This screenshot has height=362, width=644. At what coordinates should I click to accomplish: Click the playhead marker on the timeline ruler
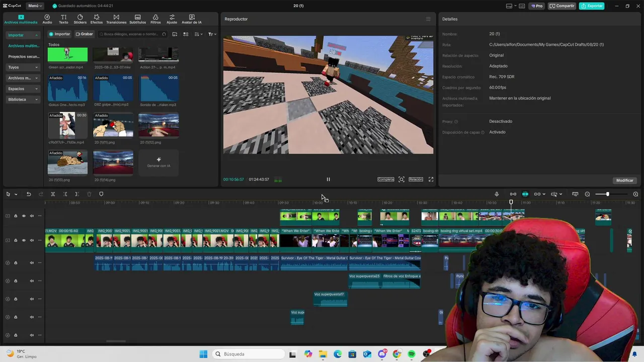[x=511, y=202]
